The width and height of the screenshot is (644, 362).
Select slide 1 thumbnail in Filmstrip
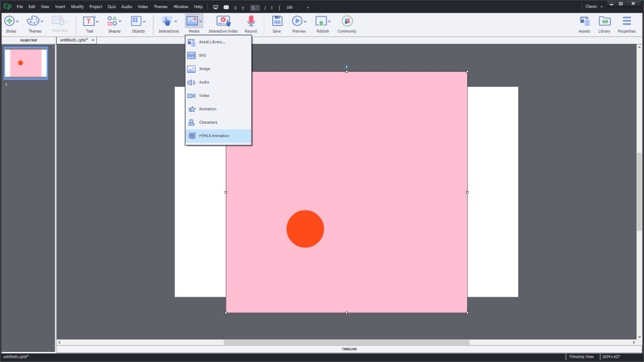[26, 63]
